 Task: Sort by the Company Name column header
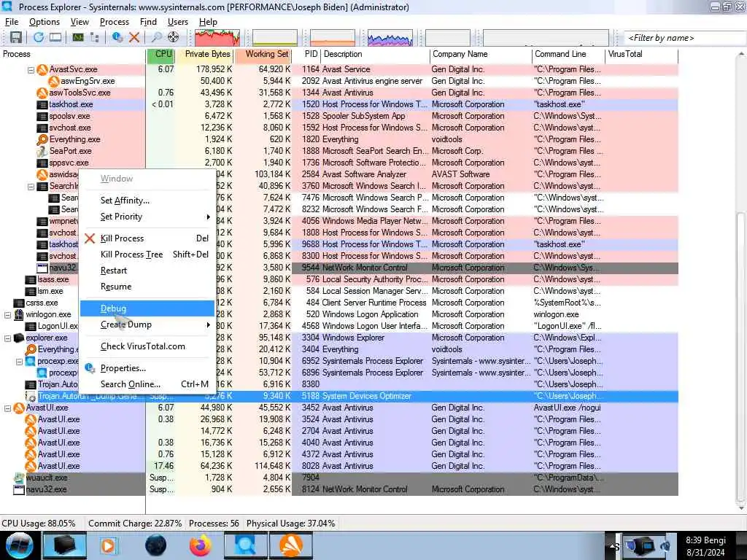[x=481, y=54]
